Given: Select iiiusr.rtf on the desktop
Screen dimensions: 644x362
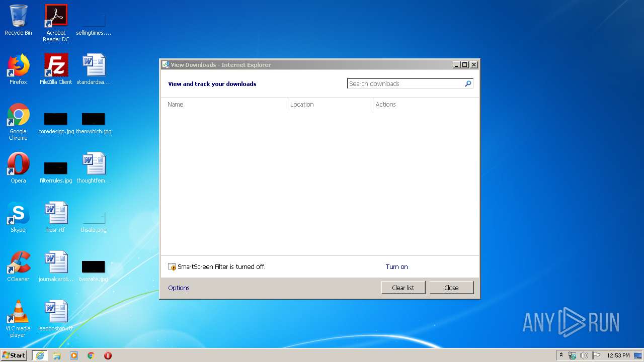Looking at the screenshot, I should pyautogui.click(x=56, y=217).
